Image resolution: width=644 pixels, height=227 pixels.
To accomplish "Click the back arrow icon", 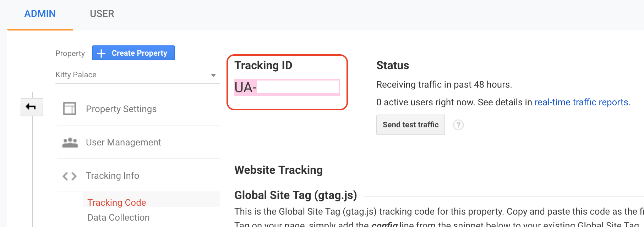I will pyautogui.click(x=31, y=107).
